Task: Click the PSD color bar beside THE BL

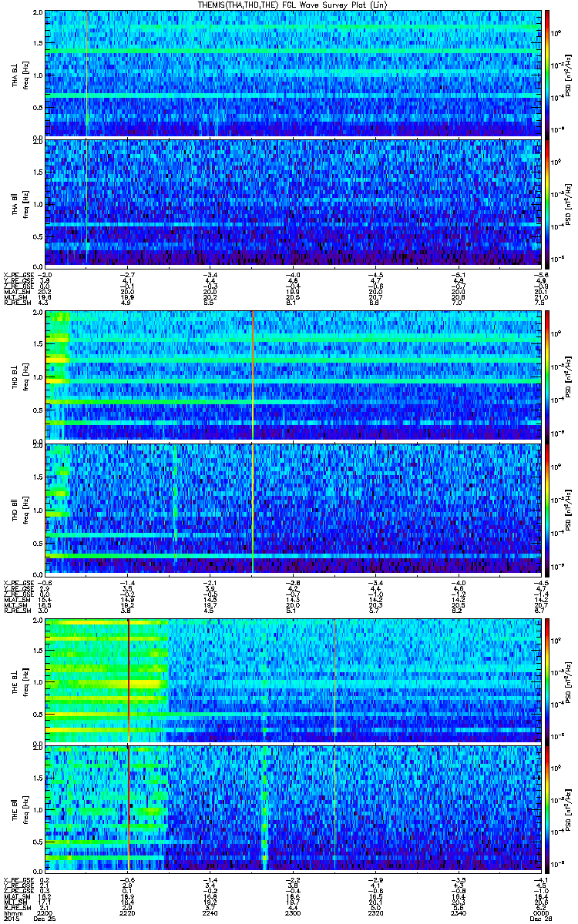Action: [547, 681]
